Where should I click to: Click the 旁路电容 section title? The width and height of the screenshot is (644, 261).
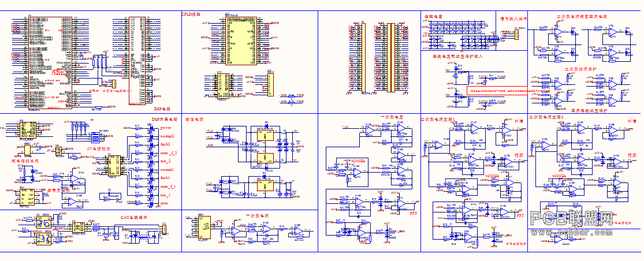point(433,16)
